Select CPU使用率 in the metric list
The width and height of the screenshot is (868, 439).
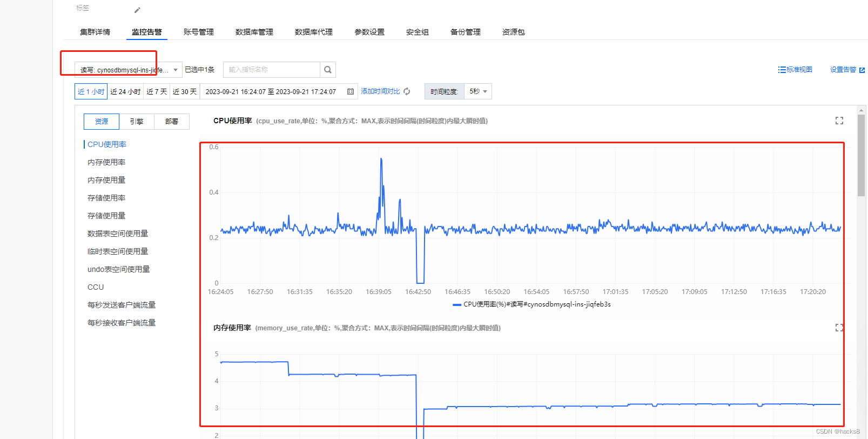pos(107,144)
